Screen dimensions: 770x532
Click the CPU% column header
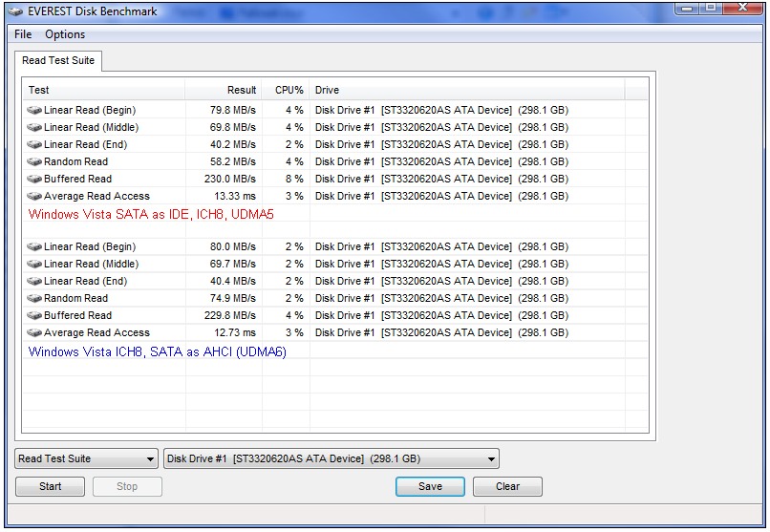287,90
